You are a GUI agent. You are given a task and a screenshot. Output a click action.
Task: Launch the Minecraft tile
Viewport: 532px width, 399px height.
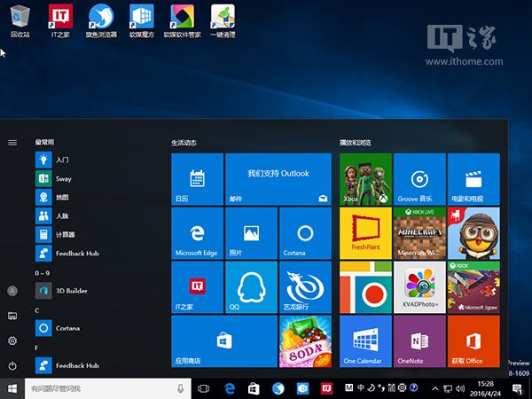pyautogui.click(x=419, y=233)
